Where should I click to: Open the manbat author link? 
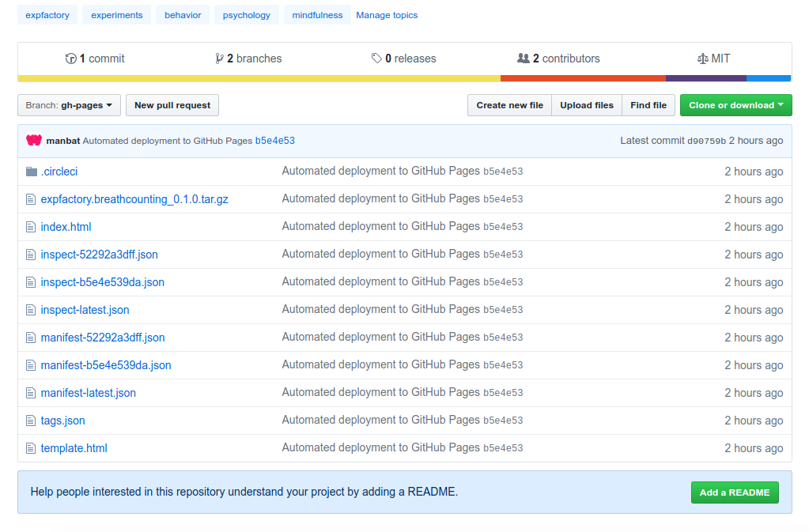[63, 141]
